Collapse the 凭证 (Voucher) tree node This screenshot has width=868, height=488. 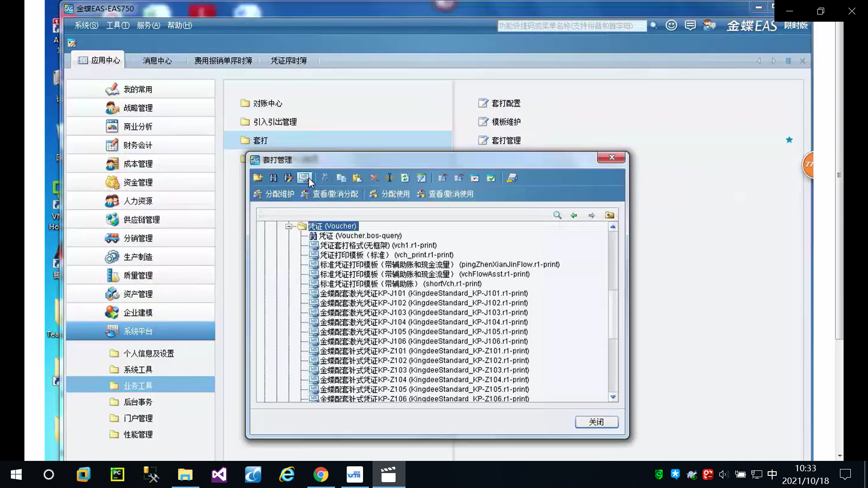[289, 226]
